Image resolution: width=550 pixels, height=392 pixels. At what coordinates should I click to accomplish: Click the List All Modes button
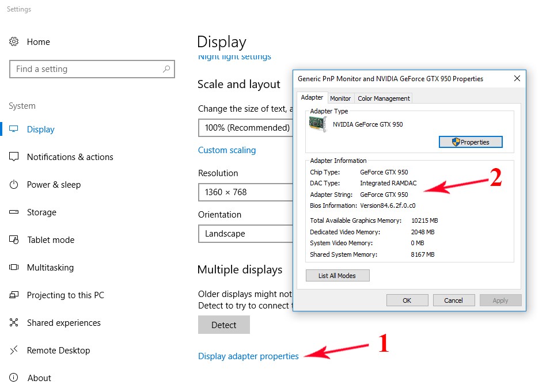coord(337,276)
